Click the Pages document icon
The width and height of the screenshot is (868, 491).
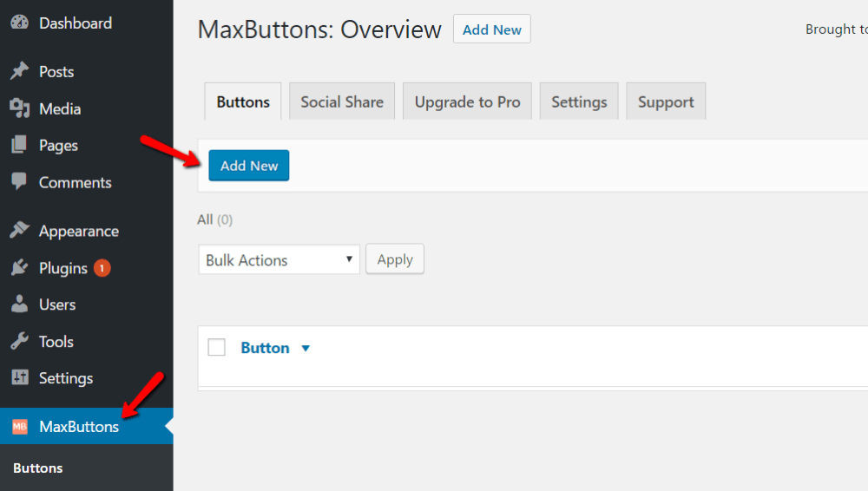19,146
